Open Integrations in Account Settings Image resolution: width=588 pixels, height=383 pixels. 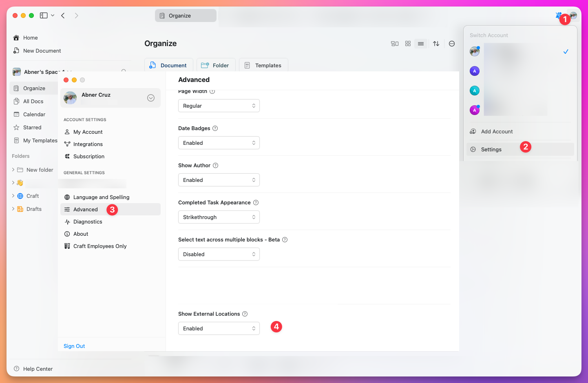click(x=87, y=144)
